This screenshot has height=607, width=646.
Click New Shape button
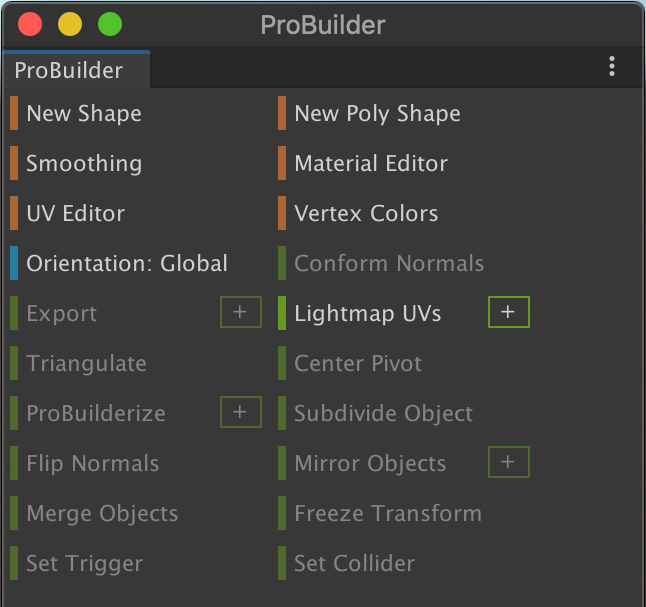(84, 114)
